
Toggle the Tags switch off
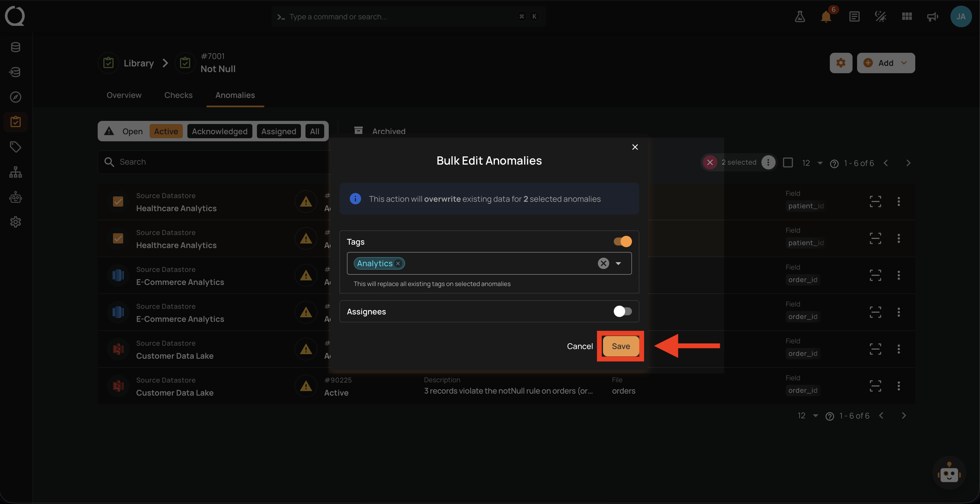623,241
